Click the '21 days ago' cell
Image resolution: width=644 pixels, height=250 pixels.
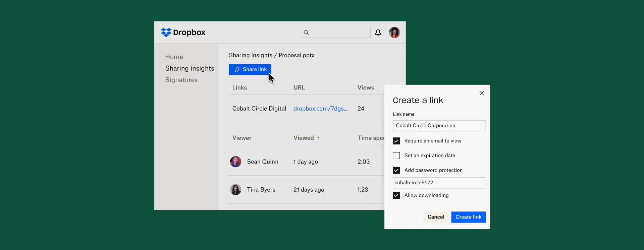309,190
